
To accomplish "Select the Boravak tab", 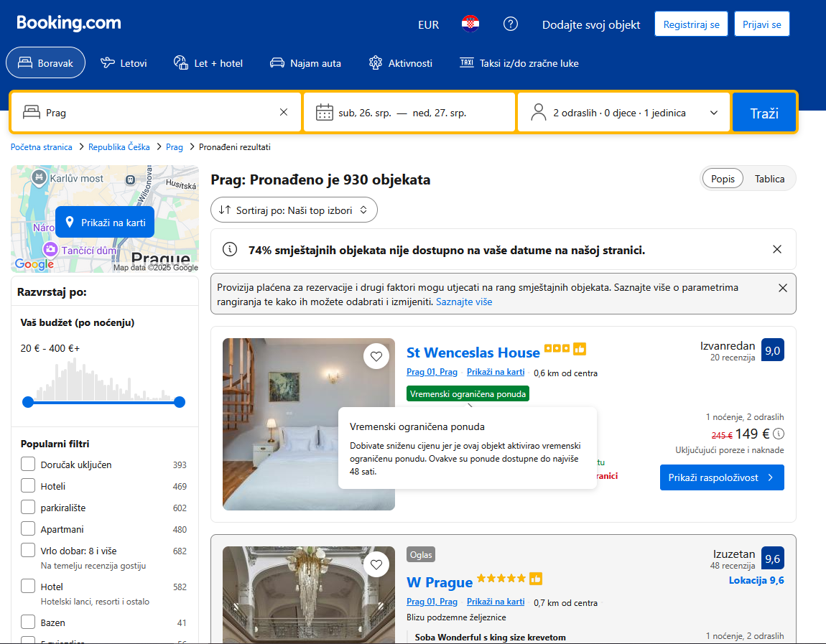I will (x=45, y=62).
